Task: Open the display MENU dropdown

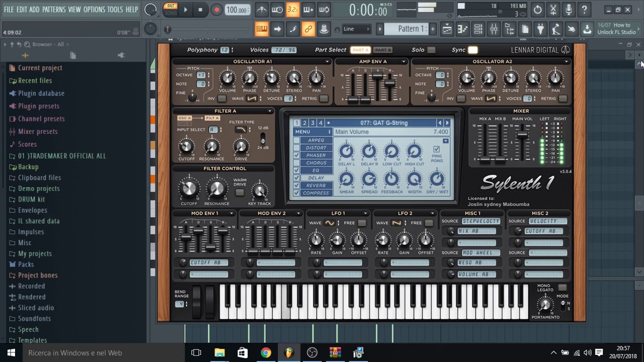Action: point(312,132)
